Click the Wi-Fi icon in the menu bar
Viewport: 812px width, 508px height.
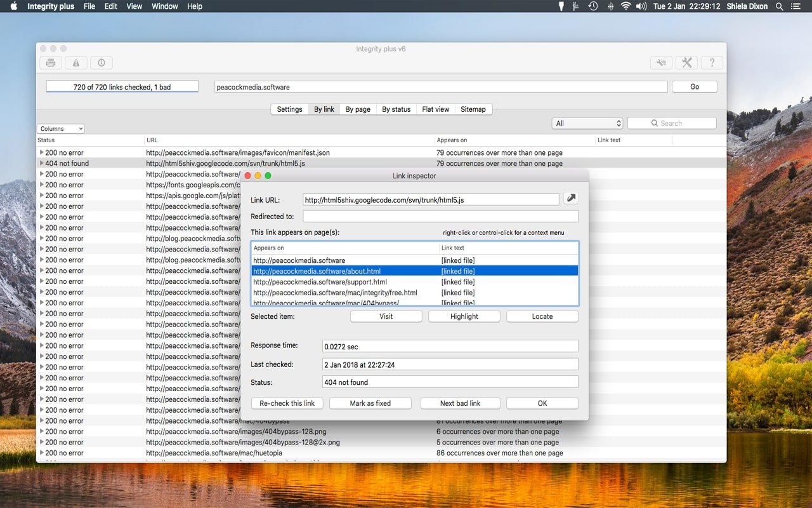pos(625,6)
